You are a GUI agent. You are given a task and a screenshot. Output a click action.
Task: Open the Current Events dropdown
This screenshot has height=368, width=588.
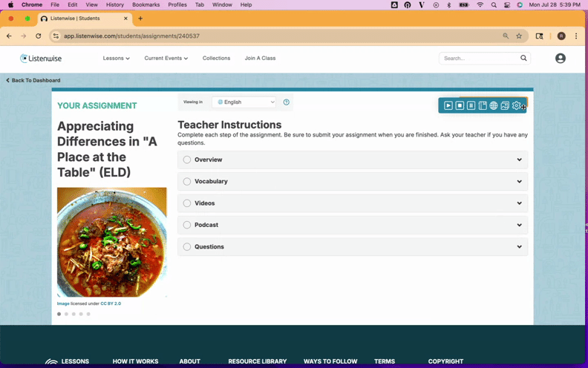point(166,58)
